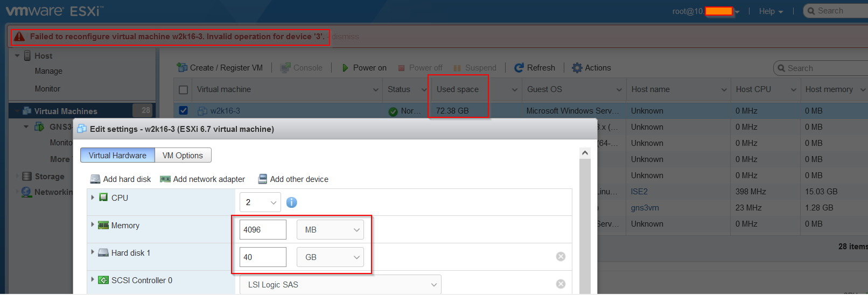Click the red warning triangle icon
This screenshot has width=868, height=295.
[19, 37]
